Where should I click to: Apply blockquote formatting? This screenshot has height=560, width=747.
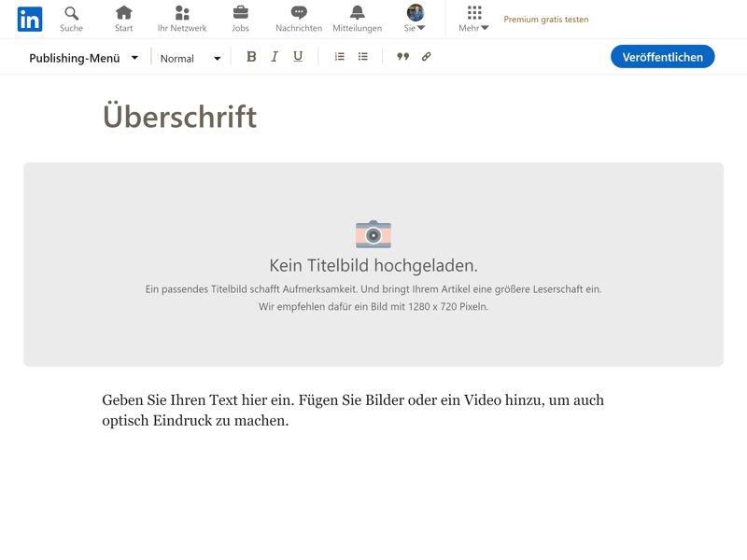click(x=403, y=57)
